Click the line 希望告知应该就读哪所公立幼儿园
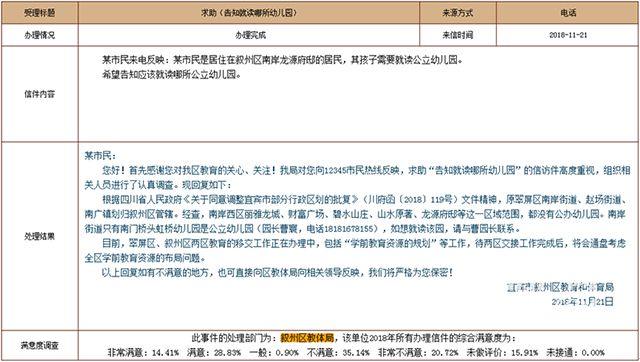This screenshot has height=362, width=640. click(x=171, y=75)
